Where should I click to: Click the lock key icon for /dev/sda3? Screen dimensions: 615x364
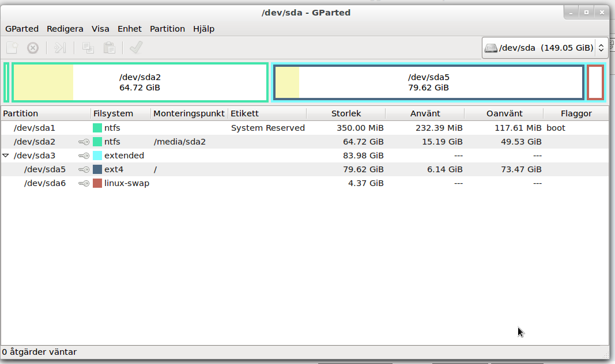[x=84, y=156]
